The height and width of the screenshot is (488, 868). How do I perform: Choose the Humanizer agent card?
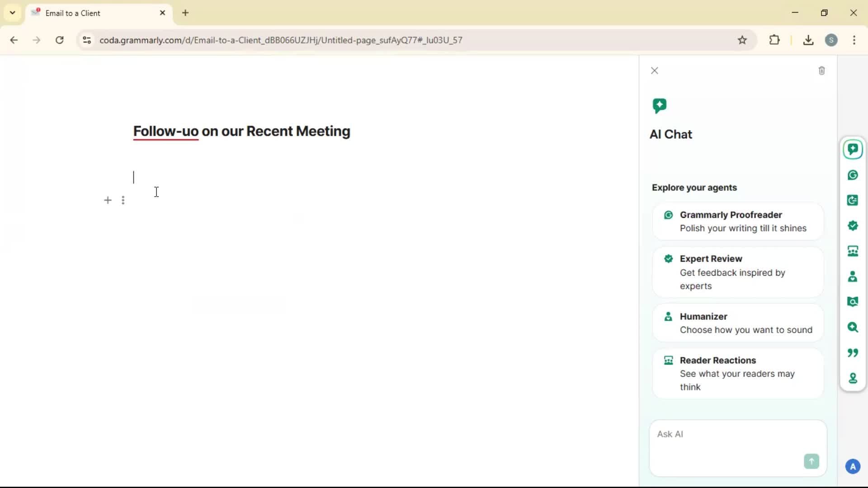pos(738,323)
